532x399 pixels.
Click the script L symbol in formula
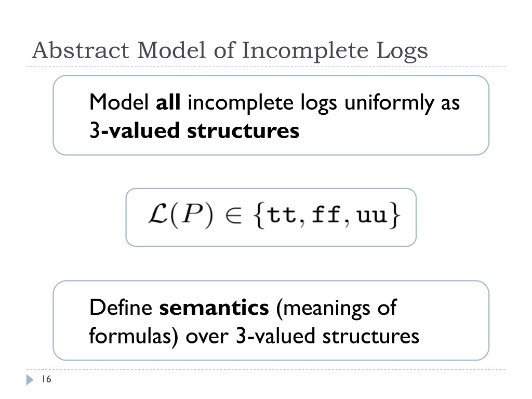point(158,214)
